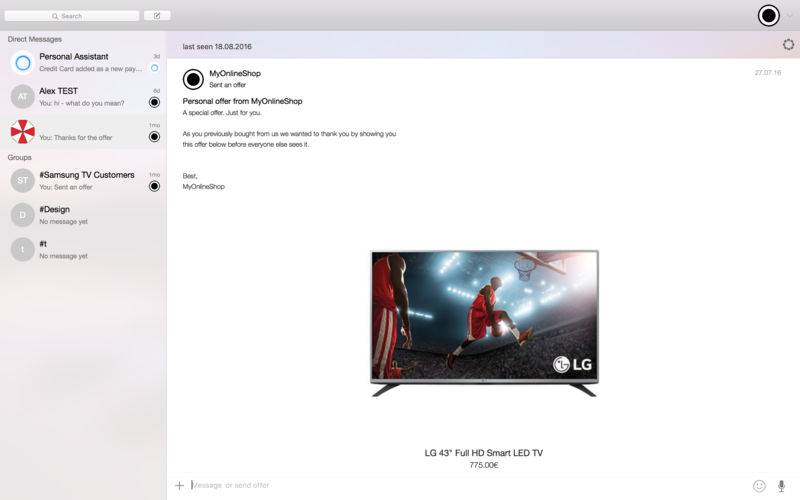Click the black status badge on Samsung TV row
Screen dimensions: 800x500
coord(154,186)
